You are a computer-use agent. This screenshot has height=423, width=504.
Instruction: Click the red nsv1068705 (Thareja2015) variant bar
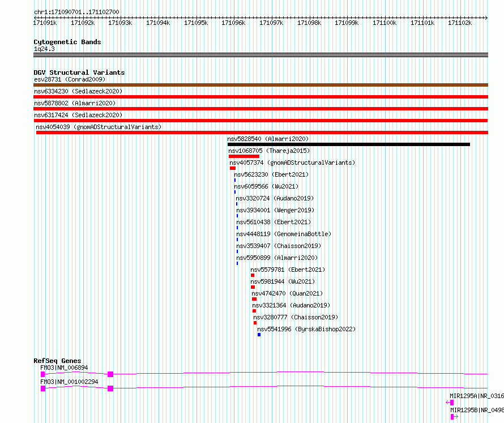click(x=244, y=156)
